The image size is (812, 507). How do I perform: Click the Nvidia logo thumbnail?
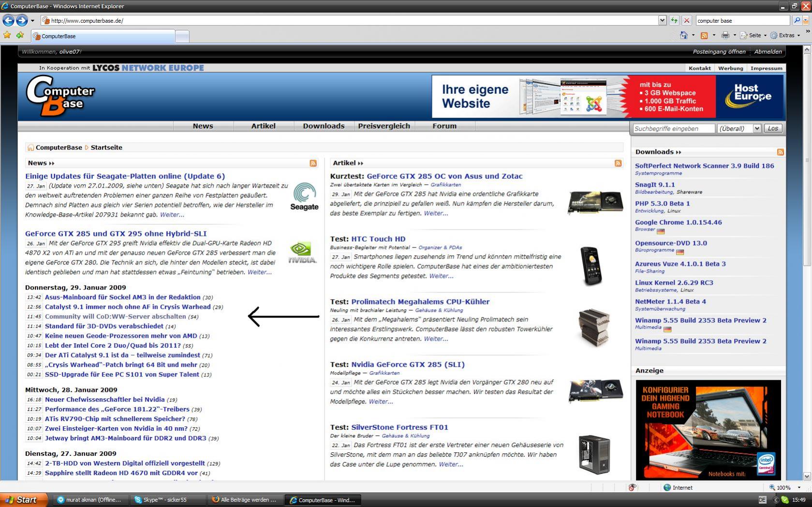(x=302, y=253)
